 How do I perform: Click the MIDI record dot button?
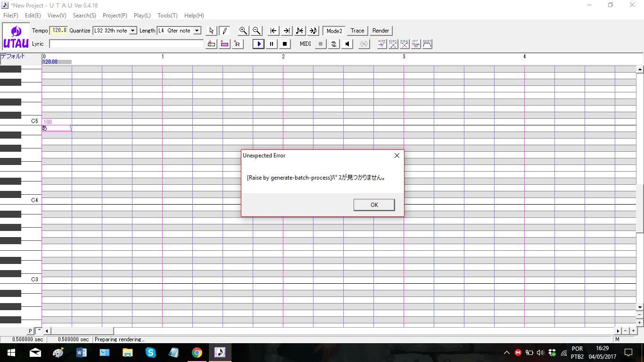click(x=321, y=44)
